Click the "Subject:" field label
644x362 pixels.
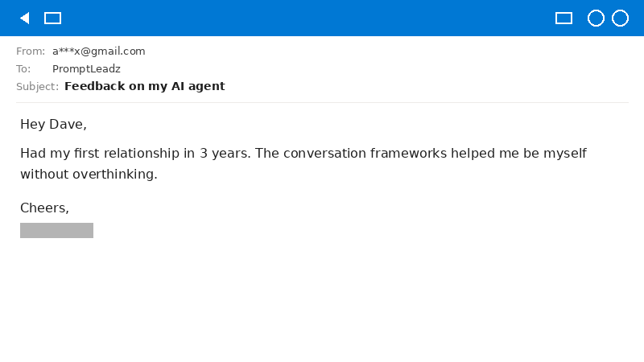click(x=37, y=86)
